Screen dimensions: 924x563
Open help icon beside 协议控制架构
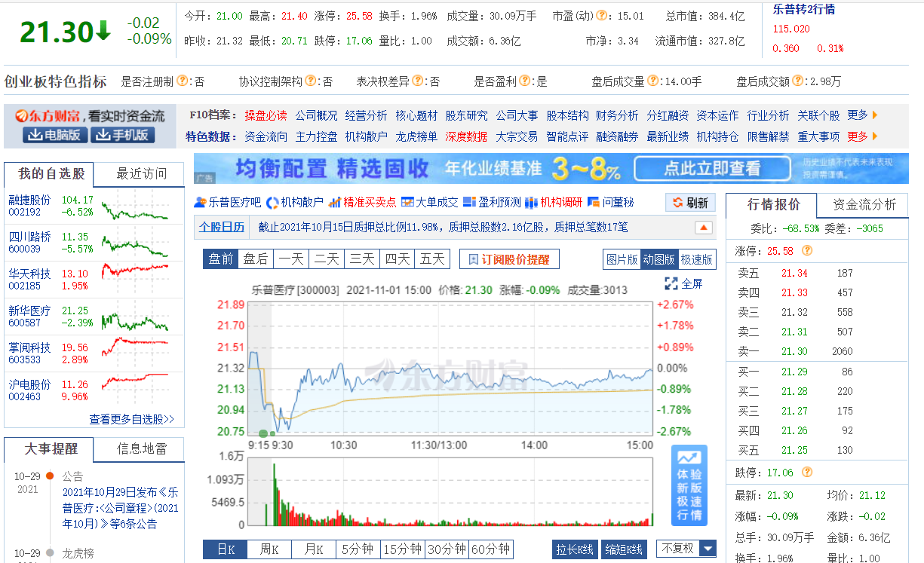311,81
